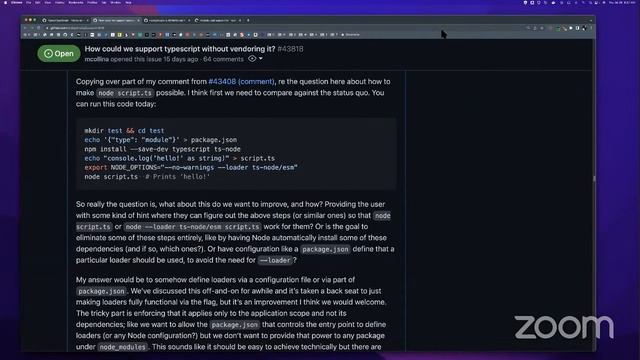Click the green Open issue status badge
The image size is (640, 360).
[x=59, y=53]
